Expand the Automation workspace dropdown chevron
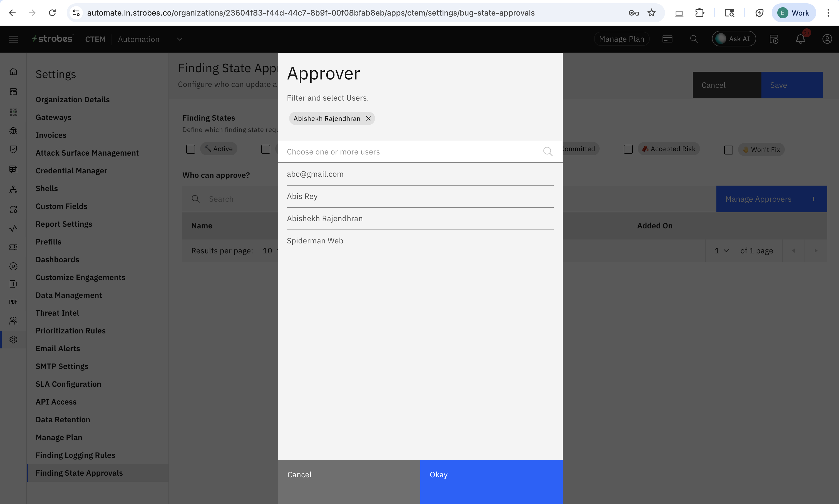The height and width of the screenshot is (504, 839). tap(180, 39)
